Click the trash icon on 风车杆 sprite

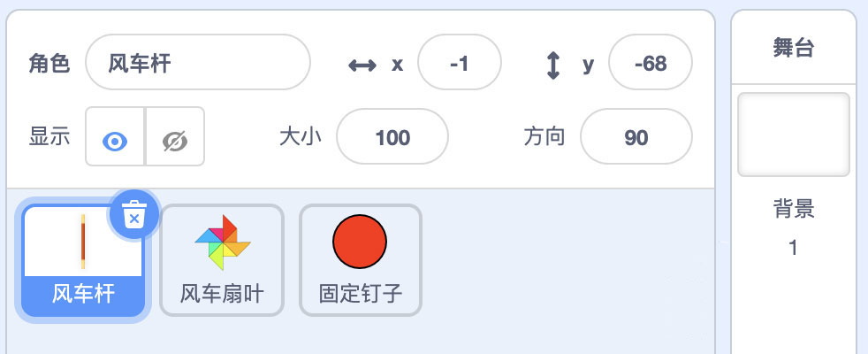click(133, 215)
